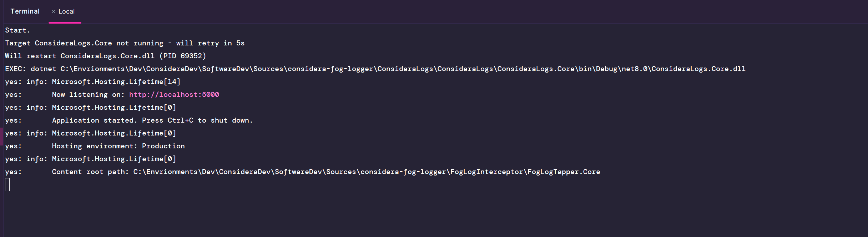868x237 pixels.
Task: Click the ConsideraLogs.Core.dll path ending
Action: 698,69
